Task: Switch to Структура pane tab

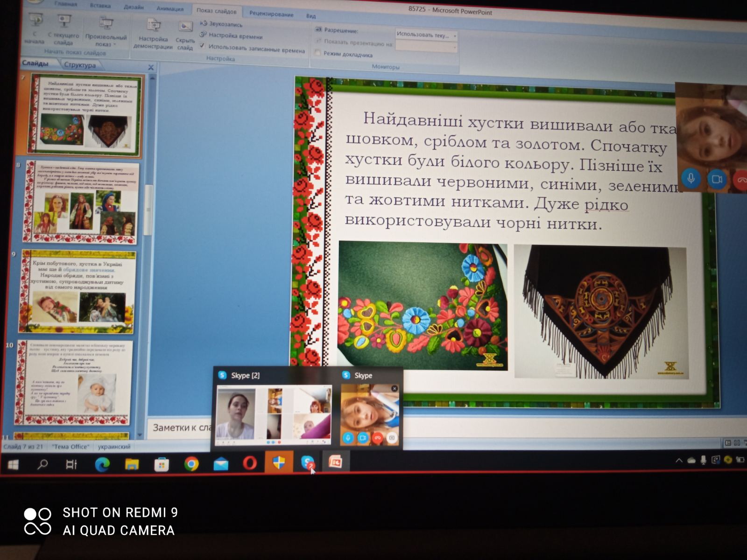Action: coord(80,65)
